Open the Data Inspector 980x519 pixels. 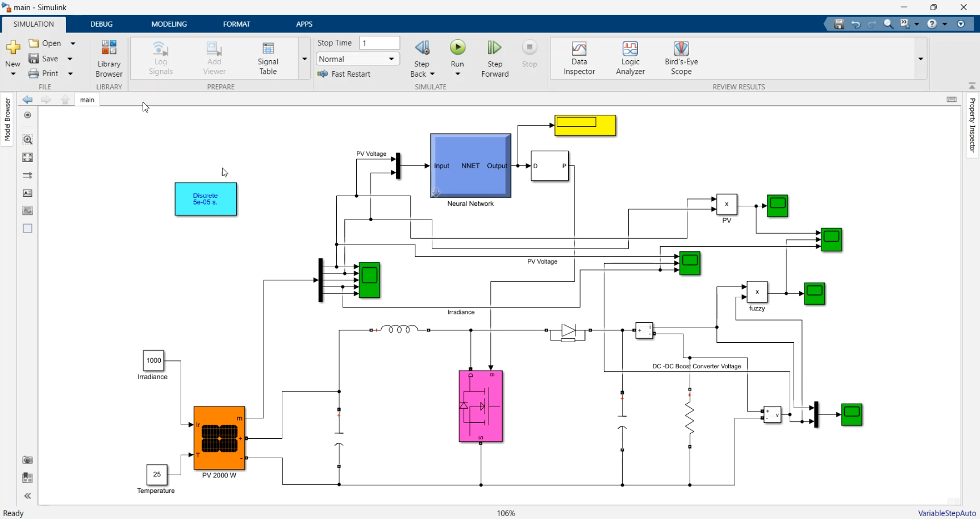[x=579, y=58]
